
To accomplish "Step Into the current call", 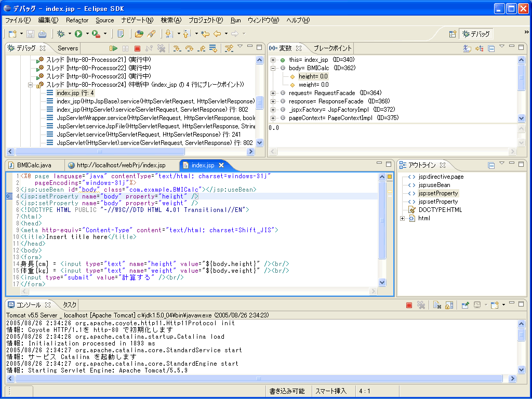I will tap(176, 47).
